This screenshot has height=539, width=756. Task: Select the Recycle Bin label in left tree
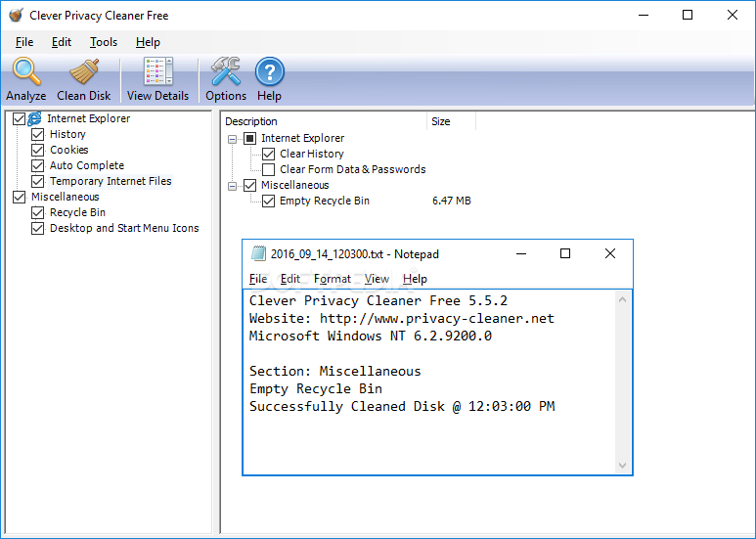[77, 212]
